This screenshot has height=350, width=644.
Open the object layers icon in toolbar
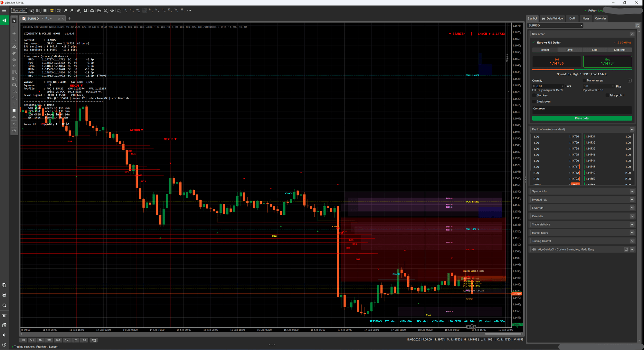(105, 10)
